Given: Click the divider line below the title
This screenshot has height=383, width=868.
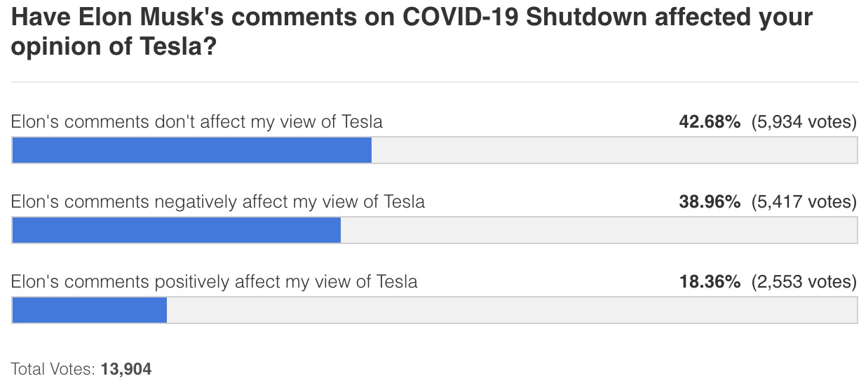Looking at the screenshot, I should (434, 82).
